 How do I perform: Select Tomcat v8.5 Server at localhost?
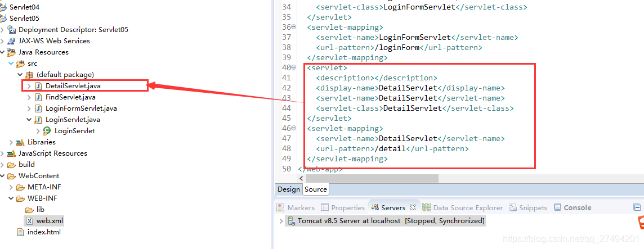click(391, 221)
